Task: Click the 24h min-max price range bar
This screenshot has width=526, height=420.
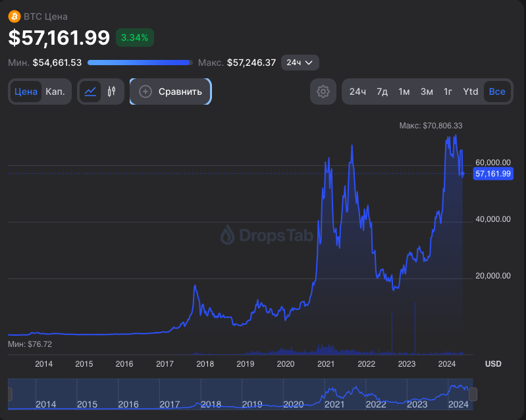Action: click(x=140, y=63)
